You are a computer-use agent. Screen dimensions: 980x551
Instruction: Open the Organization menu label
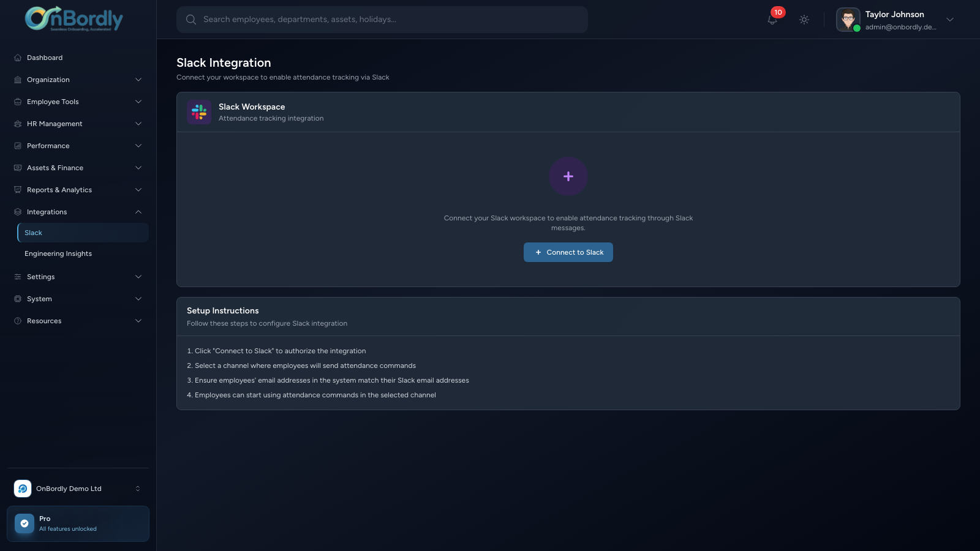pyautogui.click(x=48, y=80)
